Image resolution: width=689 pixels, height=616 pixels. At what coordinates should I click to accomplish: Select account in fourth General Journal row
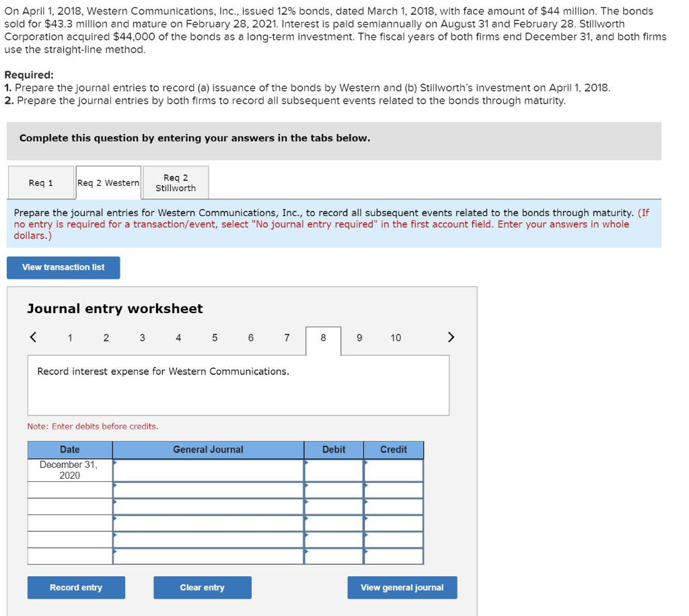click(209, 523)
